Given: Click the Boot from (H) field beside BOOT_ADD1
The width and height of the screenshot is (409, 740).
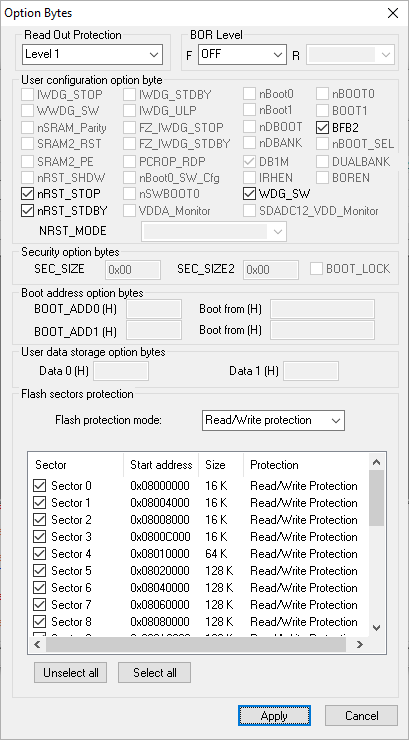Looking at the screenshot, I should coord(322,330).
